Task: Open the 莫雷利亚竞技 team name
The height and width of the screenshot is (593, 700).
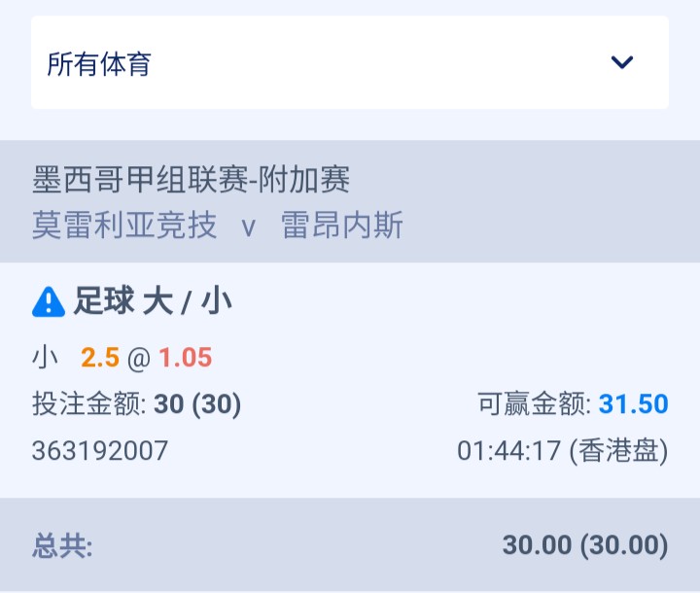Action: 124,226
